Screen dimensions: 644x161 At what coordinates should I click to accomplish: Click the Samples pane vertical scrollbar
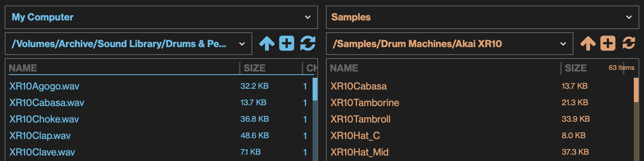pos(636,118)
